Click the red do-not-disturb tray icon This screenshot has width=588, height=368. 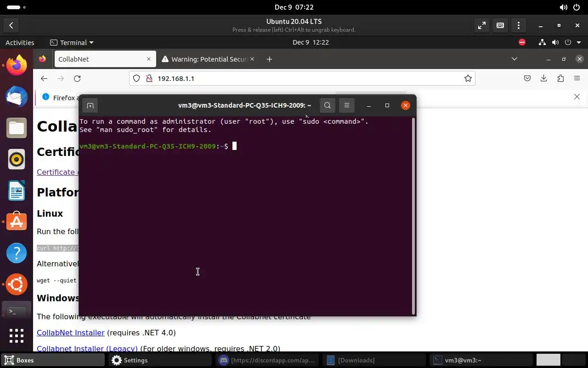click(x=522, y=42)
